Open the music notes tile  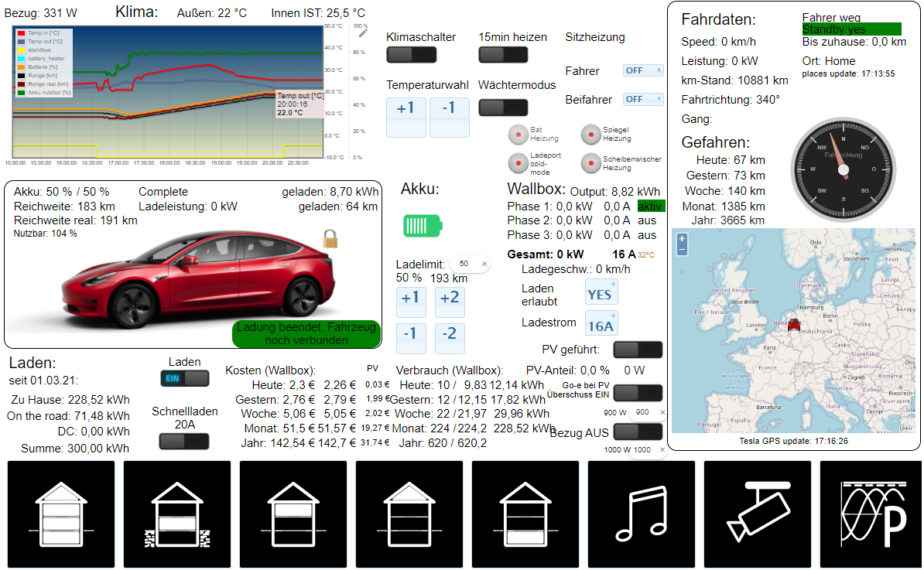click(x=642, y=514)
